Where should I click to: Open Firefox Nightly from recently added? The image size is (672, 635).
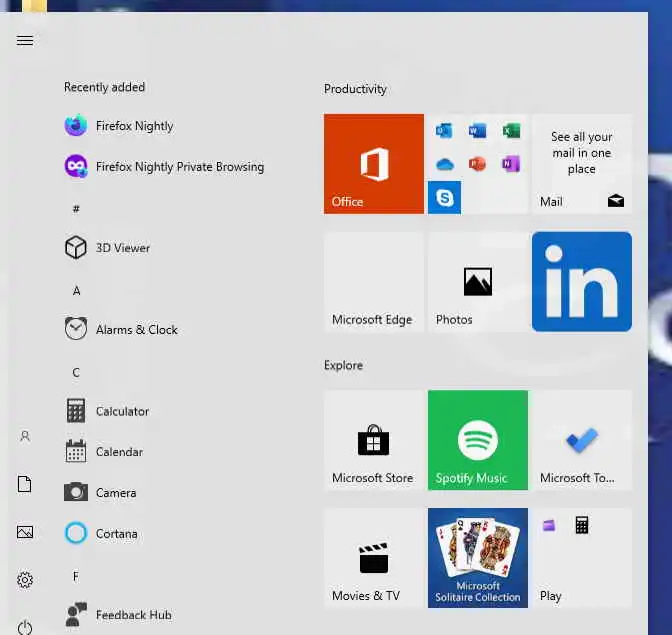coord(119,126)
